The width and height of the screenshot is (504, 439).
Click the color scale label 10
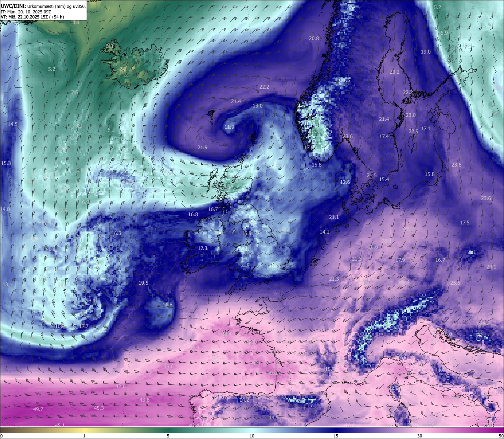pyautogui.click(x=252, y=436)
